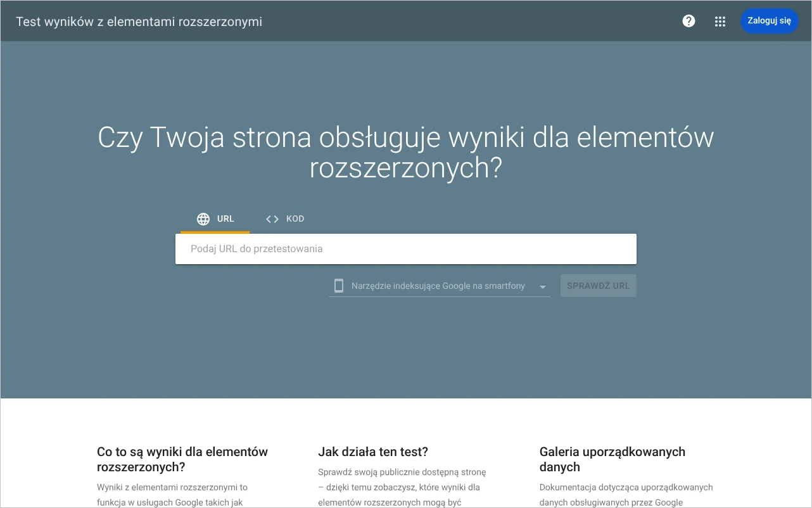Image resolution: width=812 pixels, height=508 pixels.
Task: Click the code brackets icon beside KOD
Action: (272, 219)
